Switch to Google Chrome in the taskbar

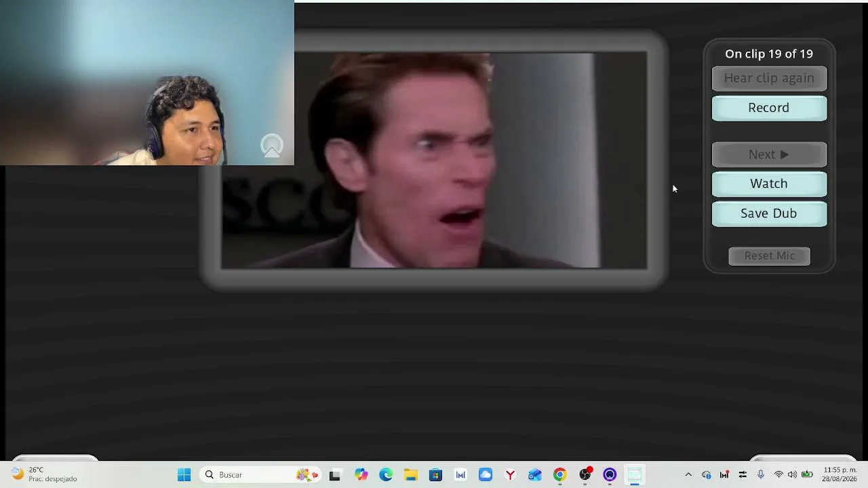click(559, 475)
